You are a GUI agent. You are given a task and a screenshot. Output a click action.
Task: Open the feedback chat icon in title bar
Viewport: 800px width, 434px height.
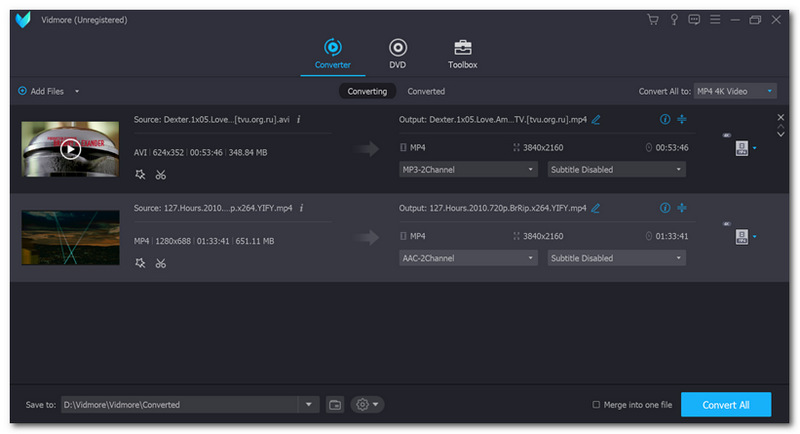(x=694, y=20)
